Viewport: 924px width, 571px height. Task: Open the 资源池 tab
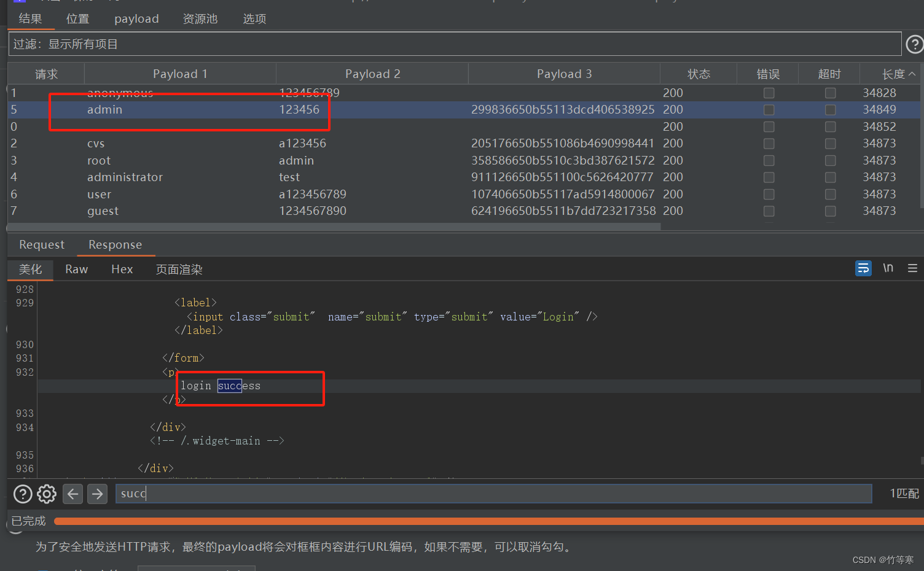200,18
